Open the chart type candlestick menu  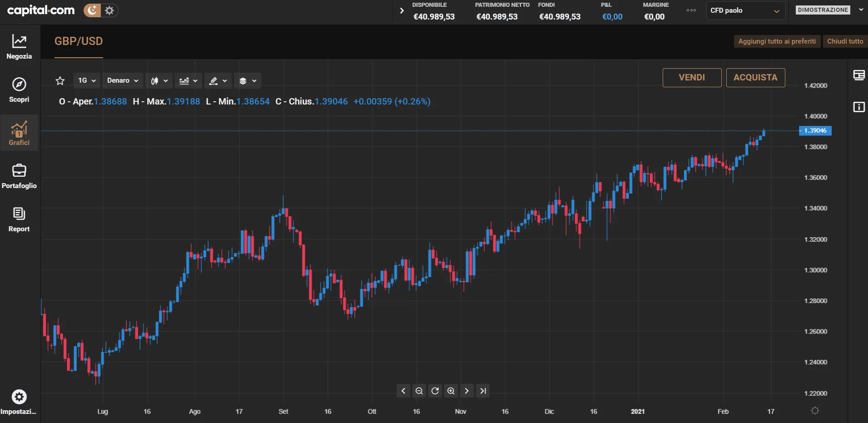point(159,81)
